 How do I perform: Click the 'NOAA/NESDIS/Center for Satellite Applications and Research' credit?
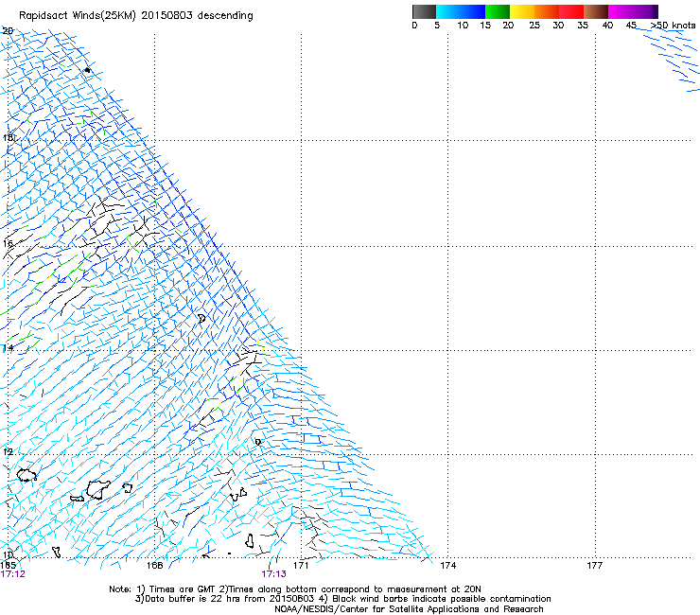pos(409,609)
